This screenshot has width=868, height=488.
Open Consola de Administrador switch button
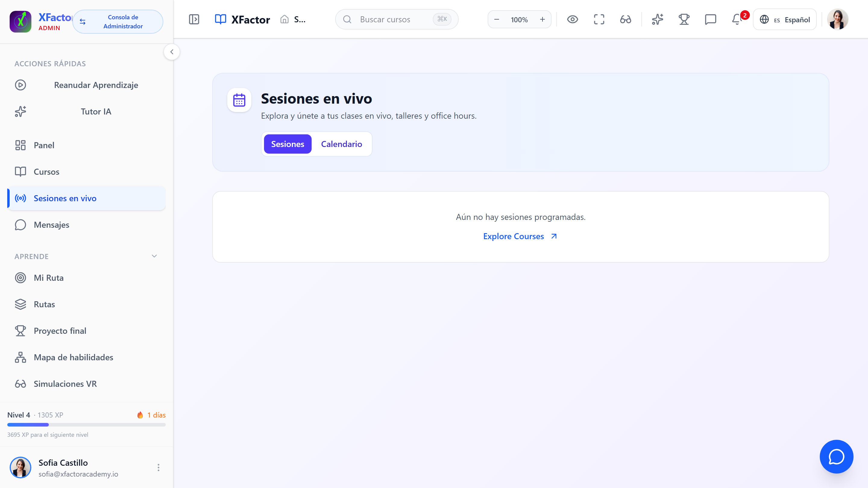(x=118, y=22)
